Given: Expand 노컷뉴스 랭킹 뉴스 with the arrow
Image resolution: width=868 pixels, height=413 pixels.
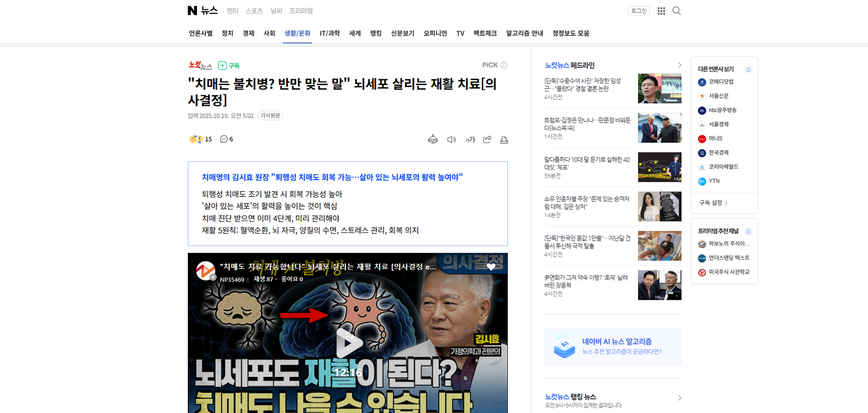Looking at the screenshot, I should (x=679, y=398).
